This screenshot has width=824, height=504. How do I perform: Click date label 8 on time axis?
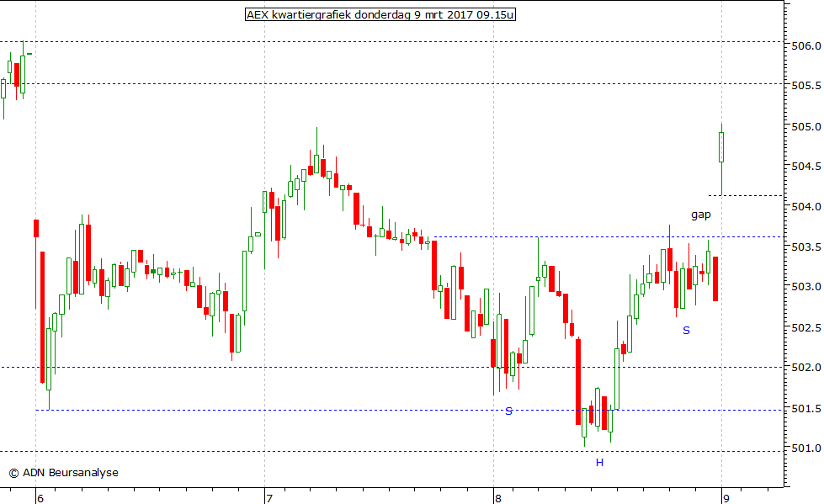[x=498, y=498]
